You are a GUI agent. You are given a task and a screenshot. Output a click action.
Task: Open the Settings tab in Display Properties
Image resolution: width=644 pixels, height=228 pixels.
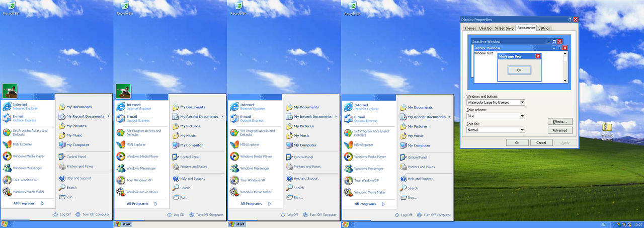point(544,28)
